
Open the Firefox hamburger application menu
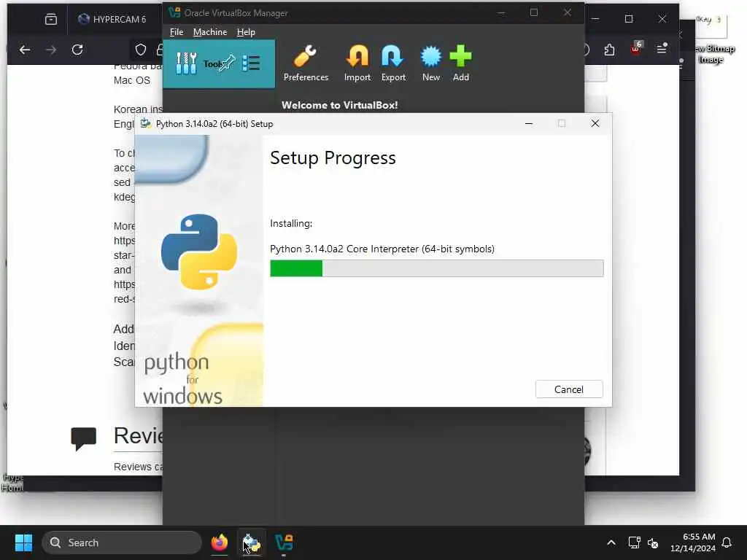pyautogui.click(x=662, y=49)
